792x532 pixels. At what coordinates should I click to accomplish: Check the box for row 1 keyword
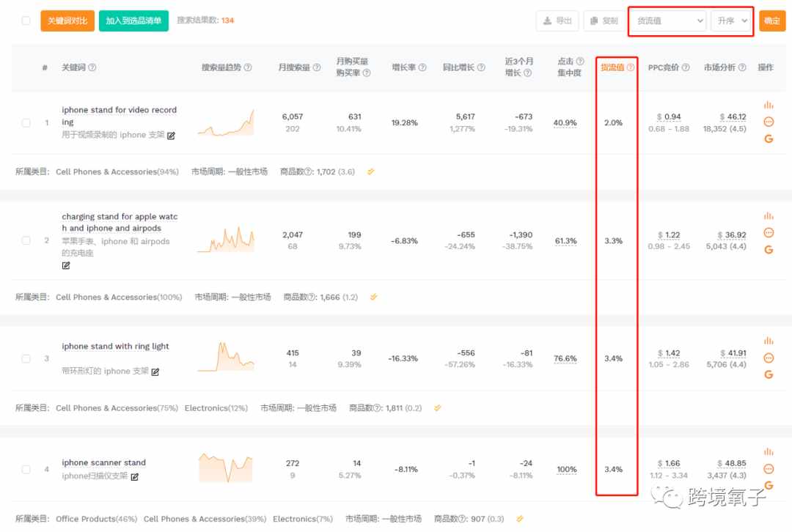pos(26,122)
